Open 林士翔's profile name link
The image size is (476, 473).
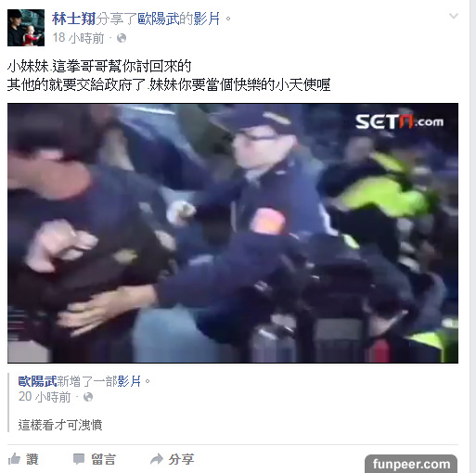click(x=73, y=19)
